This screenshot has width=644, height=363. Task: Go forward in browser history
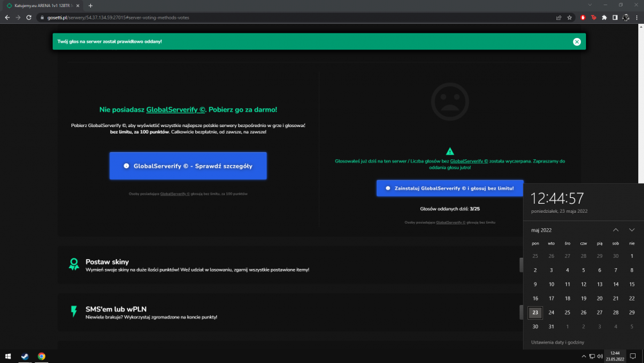(x=17, y=17)
